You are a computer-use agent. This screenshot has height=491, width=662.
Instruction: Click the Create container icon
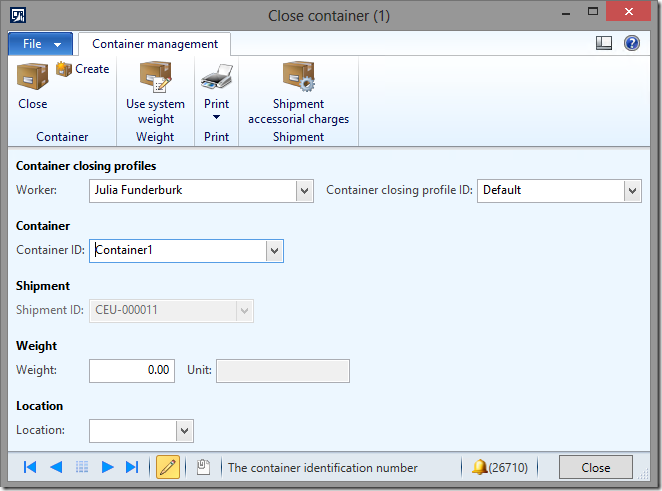[x=65, y=69]
